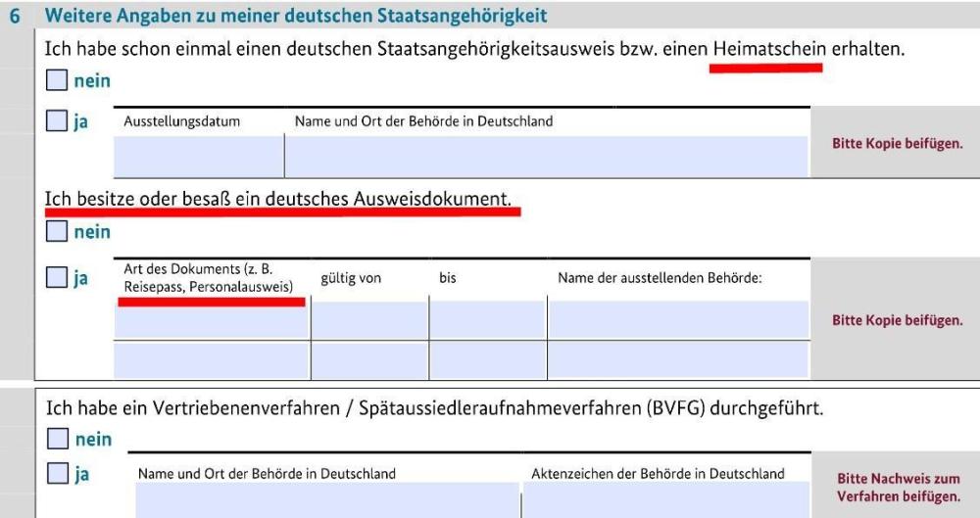Click BVFG 'Name und Ort der Behörde' field
The image size is (980, 518).
pyautogui.click(x=327, y=499)
